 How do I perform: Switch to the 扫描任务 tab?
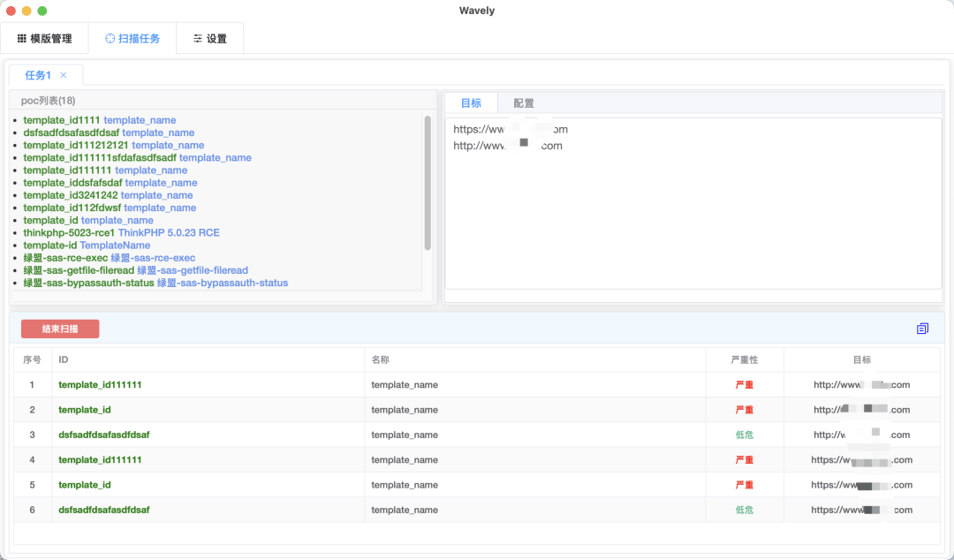(x=132, y=38)
